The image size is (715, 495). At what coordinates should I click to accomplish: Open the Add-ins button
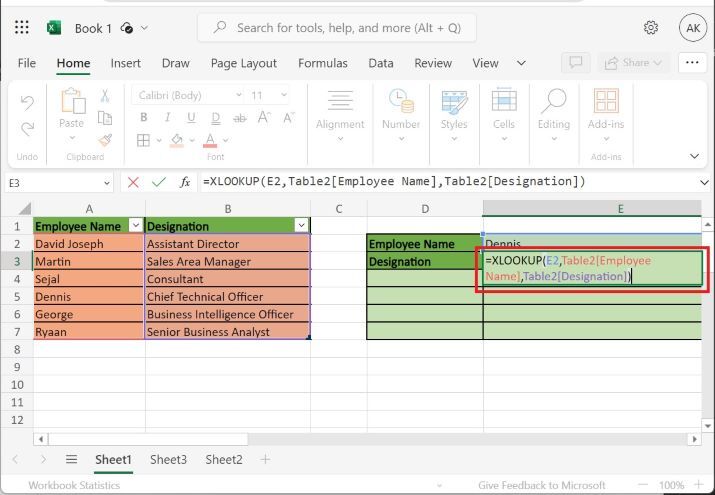point(606,115)
